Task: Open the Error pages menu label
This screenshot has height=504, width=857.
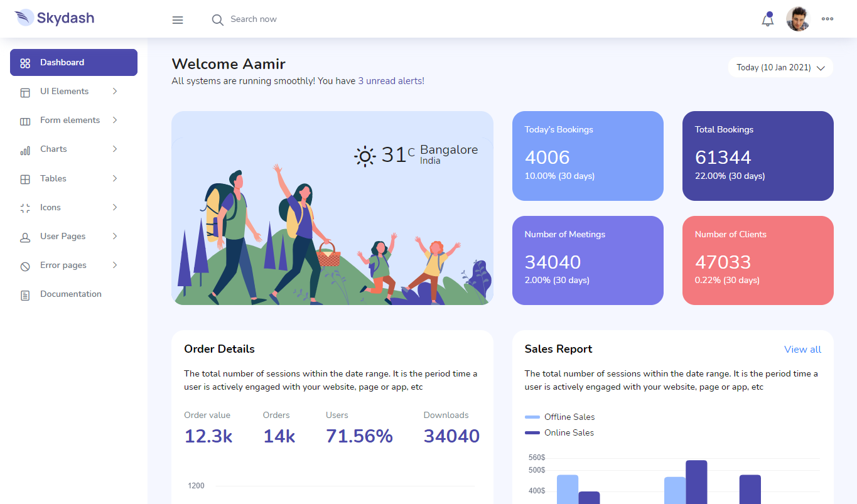Action: coord(63,265)
